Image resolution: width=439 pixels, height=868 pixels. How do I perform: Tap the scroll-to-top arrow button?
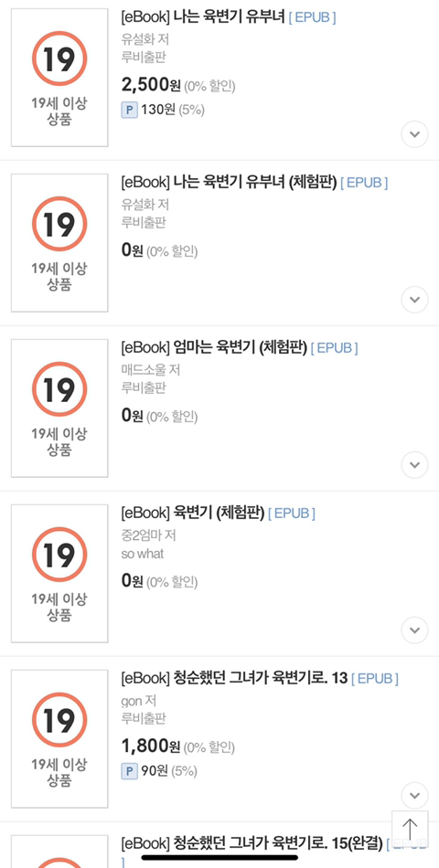410,829
